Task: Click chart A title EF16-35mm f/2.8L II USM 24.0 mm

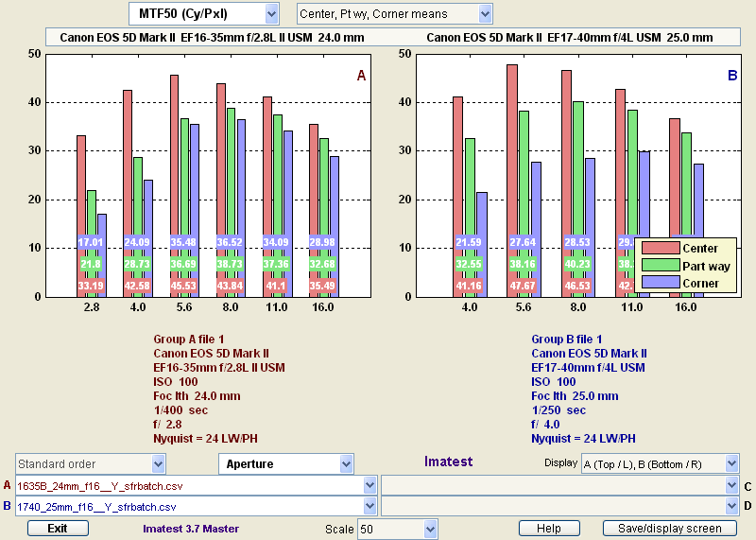Action: click(272, 38)
